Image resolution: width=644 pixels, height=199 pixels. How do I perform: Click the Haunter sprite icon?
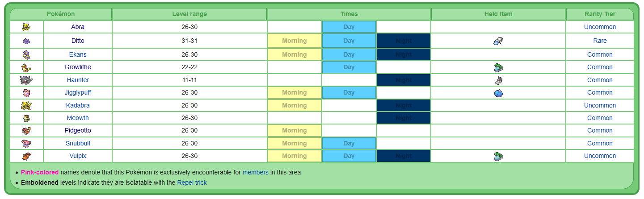click(26, 80)
